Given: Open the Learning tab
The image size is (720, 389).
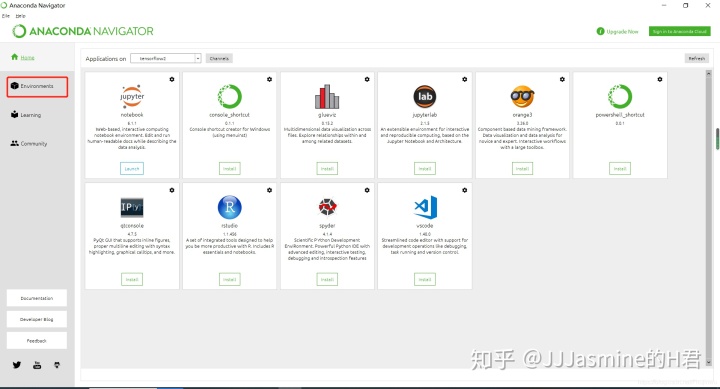Looking at the screenshot, I should (26, 115).
